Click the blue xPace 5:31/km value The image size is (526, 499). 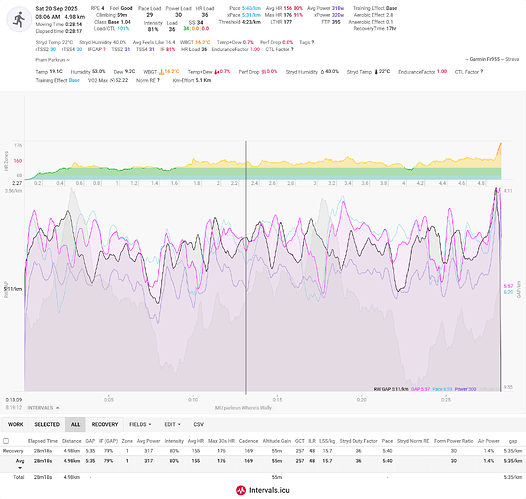(x=251, y=15)
